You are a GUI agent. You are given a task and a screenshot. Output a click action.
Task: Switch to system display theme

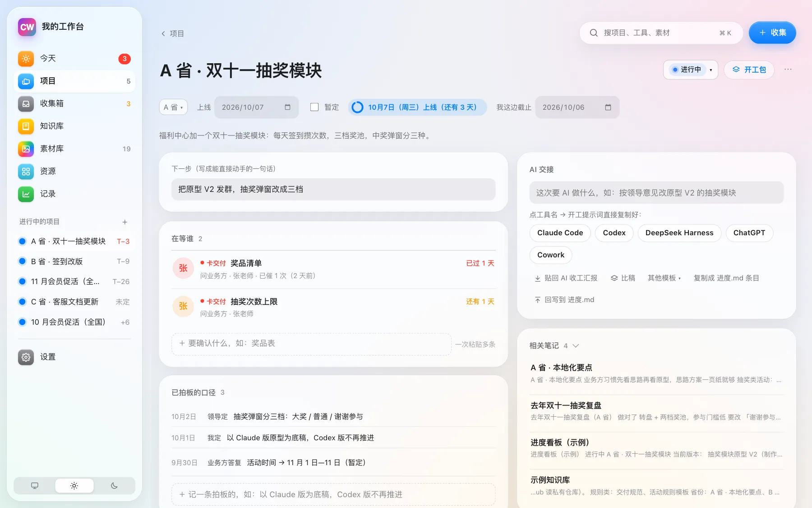pyautogui.click(x=35, y=485)
